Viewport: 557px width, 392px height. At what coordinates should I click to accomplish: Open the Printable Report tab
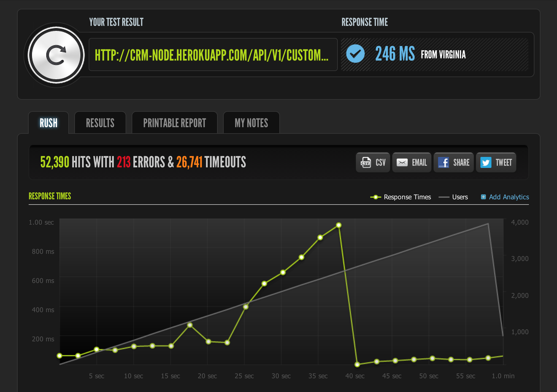pos(175,123)
